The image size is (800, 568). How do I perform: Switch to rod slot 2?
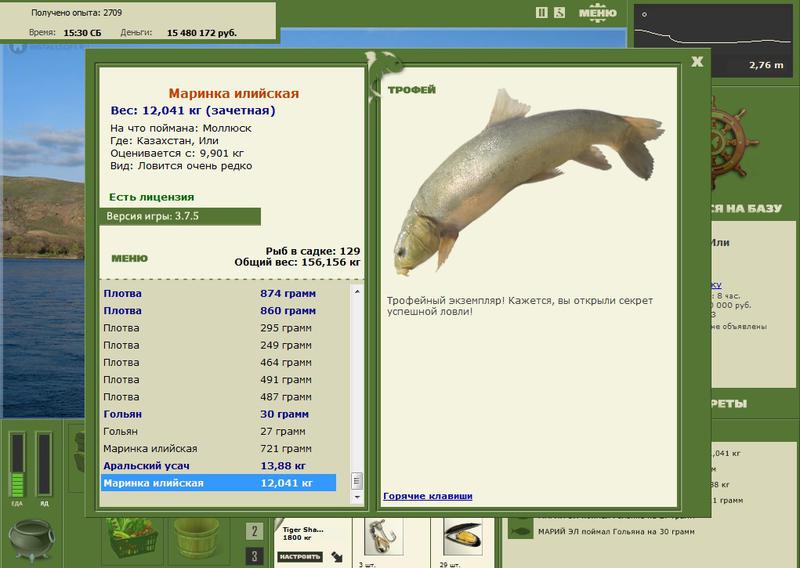[255, 531]
